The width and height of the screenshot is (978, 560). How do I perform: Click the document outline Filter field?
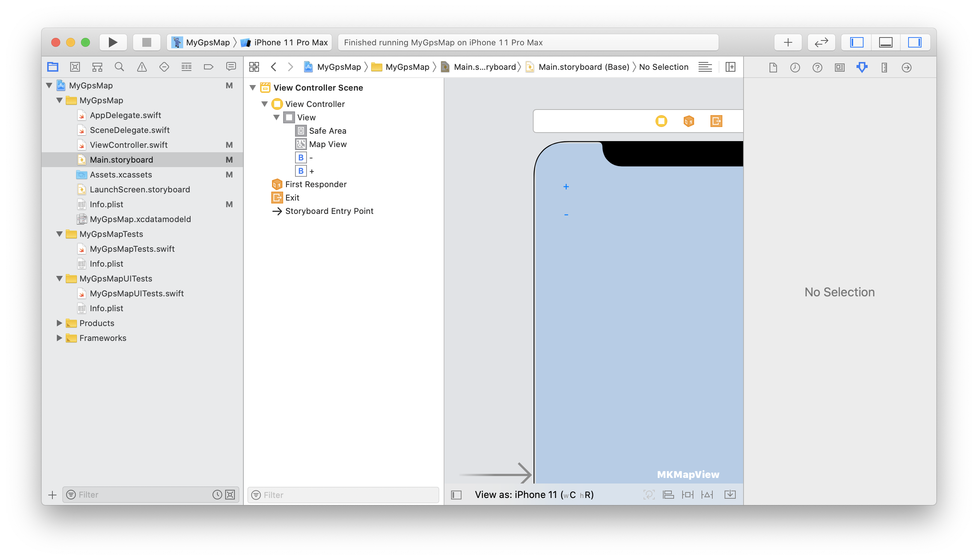pos(343,495)
